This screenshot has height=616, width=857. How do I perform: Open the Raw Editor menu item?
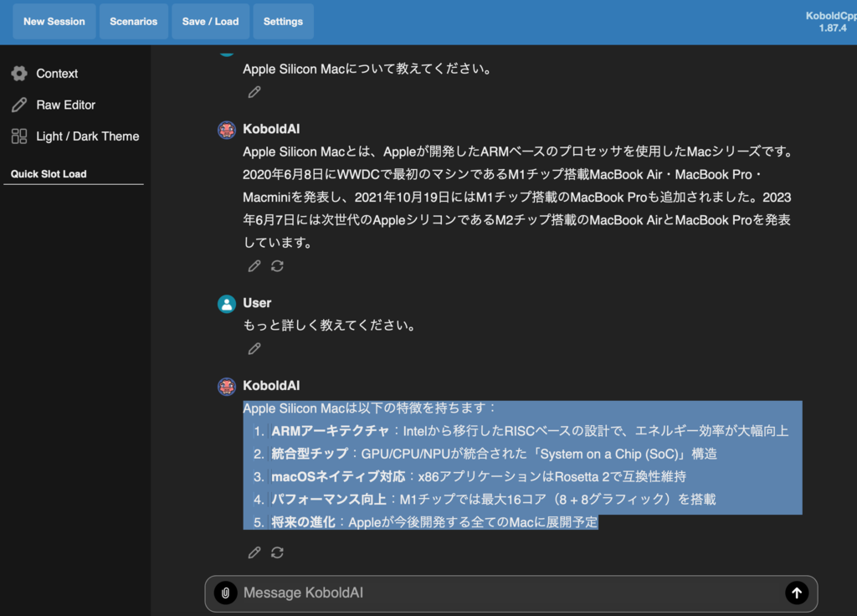coord(65,105)
